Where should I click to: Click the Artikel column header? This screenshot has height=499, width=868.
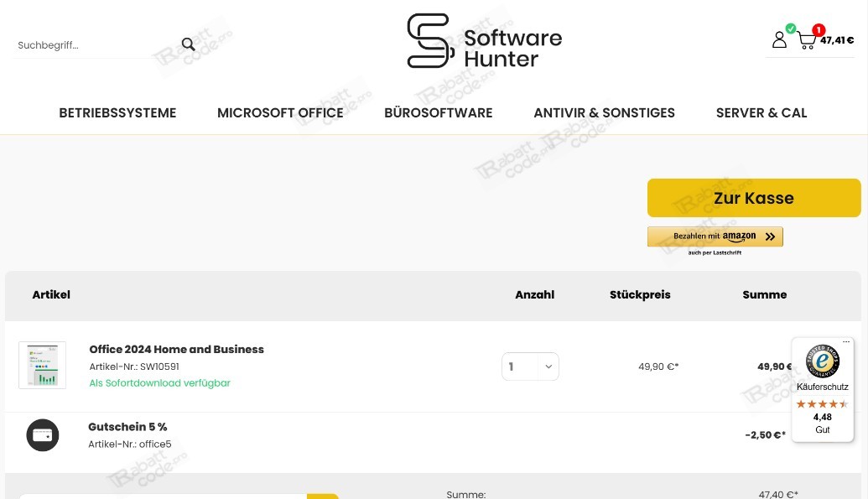coord(51,294)
